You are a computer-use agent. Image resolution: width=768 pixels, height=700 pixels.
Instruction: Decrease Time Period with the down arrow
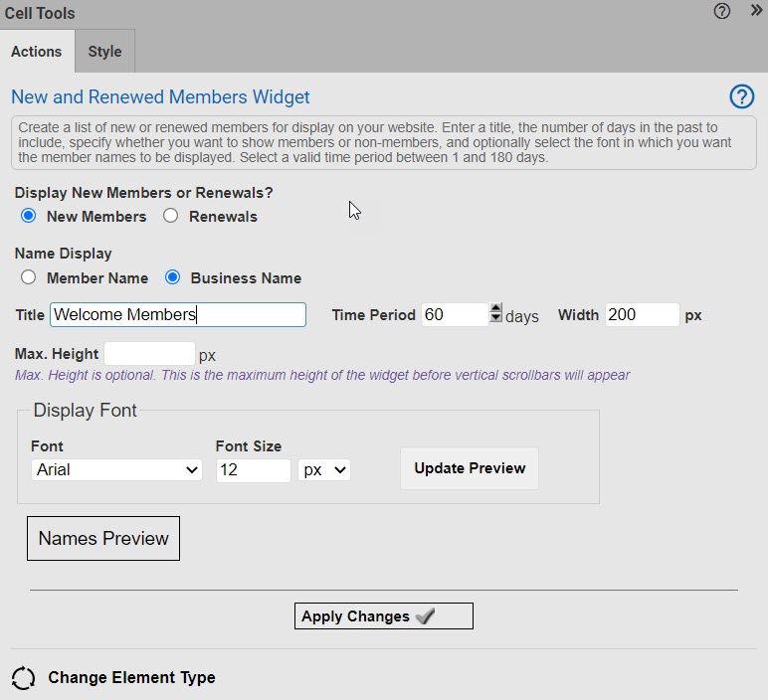495,319
